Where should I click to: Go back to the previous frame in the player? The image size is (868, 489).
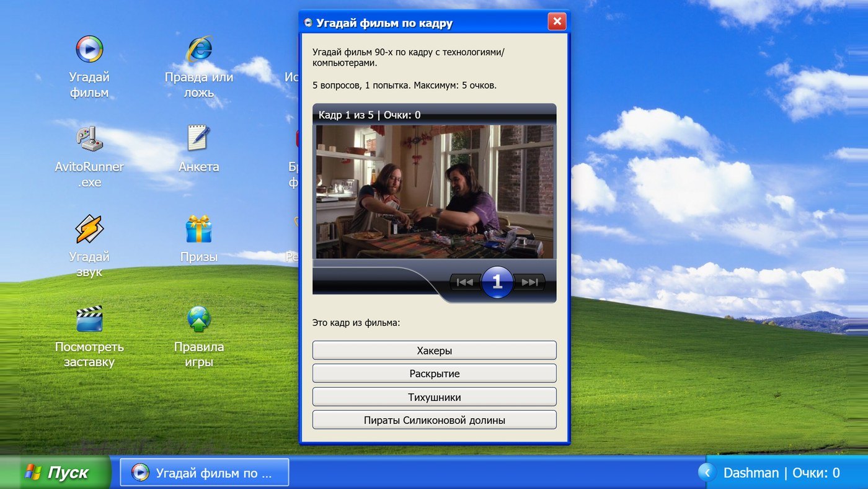click(464, 282)
